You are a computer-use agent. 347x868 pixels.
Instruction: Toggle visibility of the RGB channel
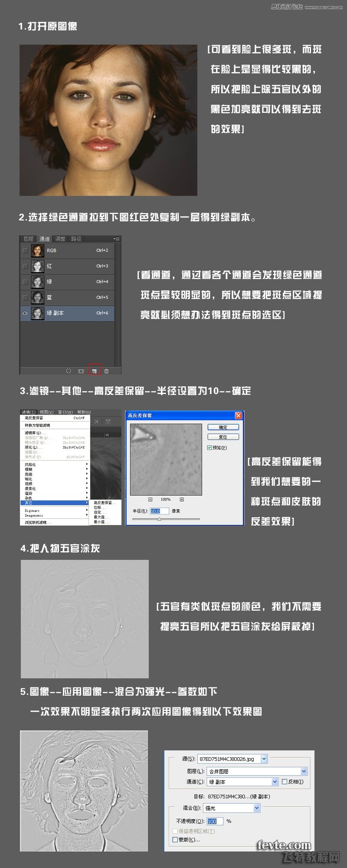pyautogui.click(x=25, y=250)
